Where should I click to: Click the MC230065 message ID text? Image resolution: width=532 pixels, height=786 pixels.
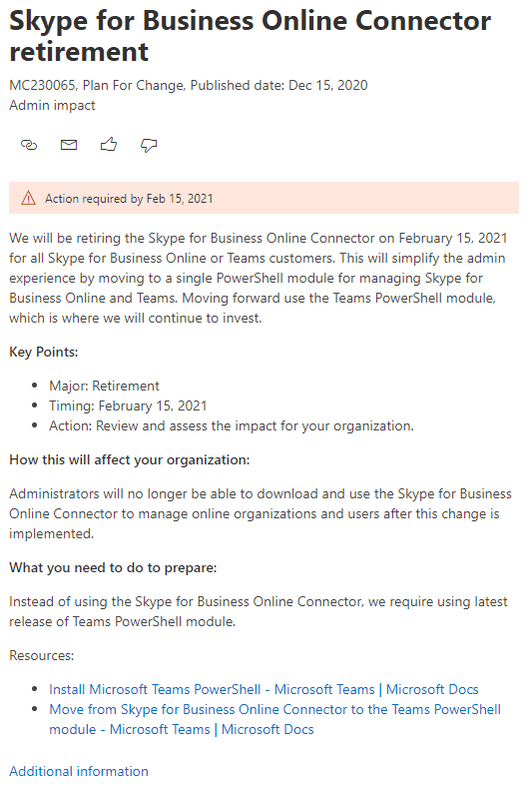click(x=43, y=86)
